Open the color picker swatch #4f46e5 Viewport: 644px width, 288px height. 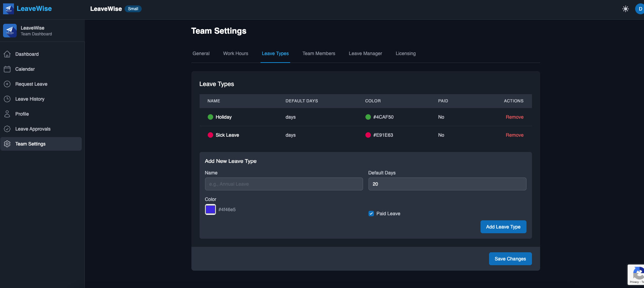[x=210, y=209]
